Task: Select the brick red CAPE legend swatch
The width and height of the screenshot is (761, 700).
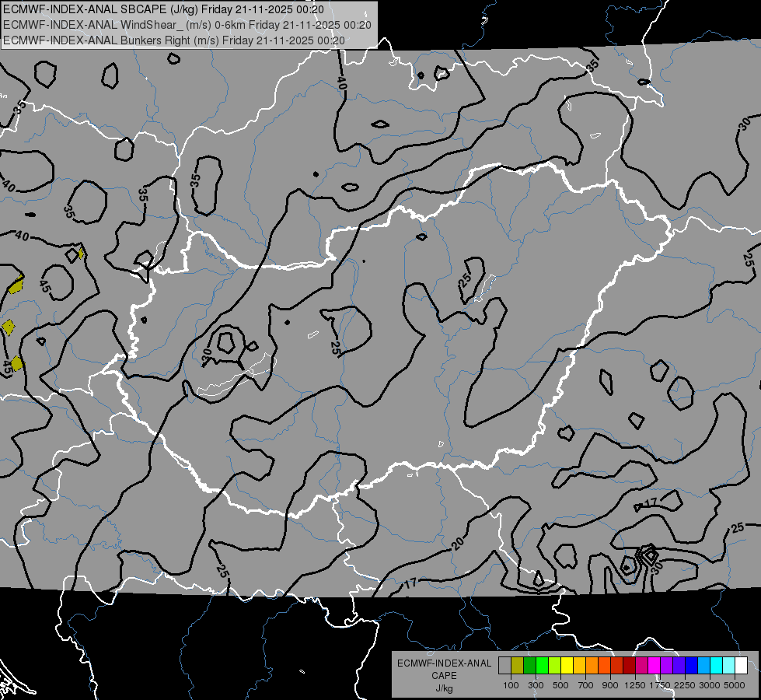Action: [x=617, y=666]
